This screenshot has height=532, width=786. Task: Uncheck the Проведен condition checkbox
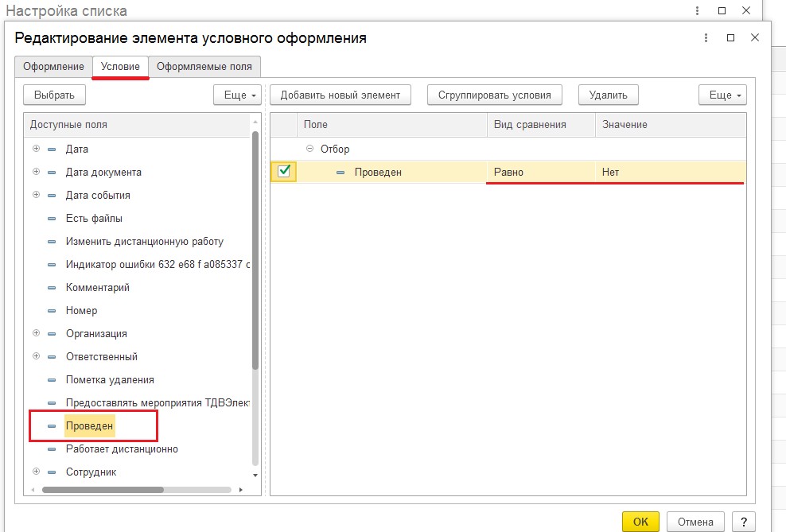coord(284,171)
